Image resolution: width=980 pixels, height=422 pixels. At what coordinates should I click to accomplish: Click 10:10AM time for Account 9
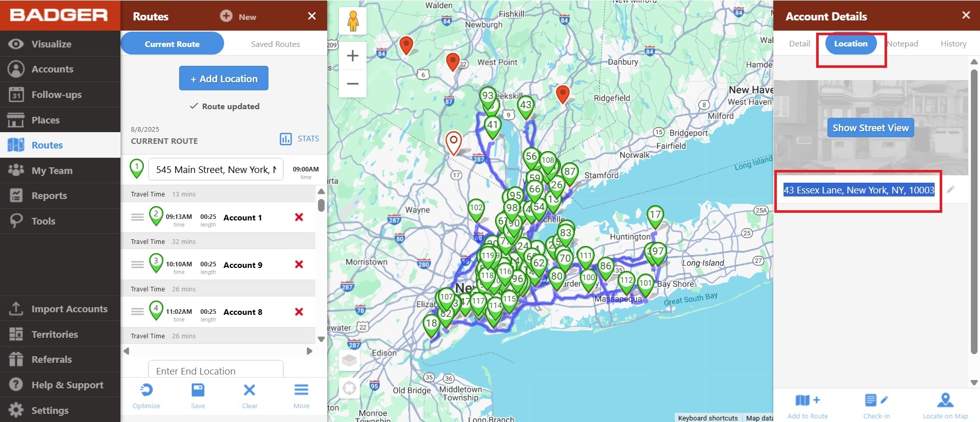tap(179, 264)
